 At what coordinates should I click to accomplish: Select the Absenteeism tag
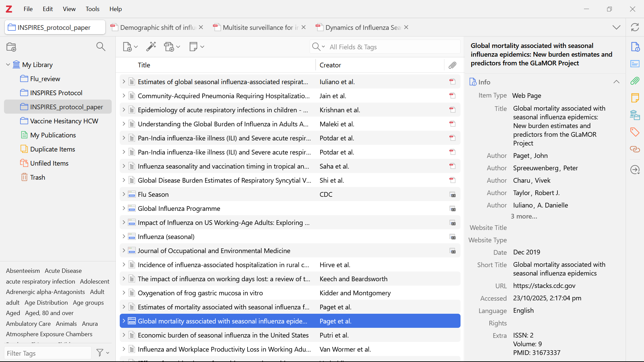(23, 271)
